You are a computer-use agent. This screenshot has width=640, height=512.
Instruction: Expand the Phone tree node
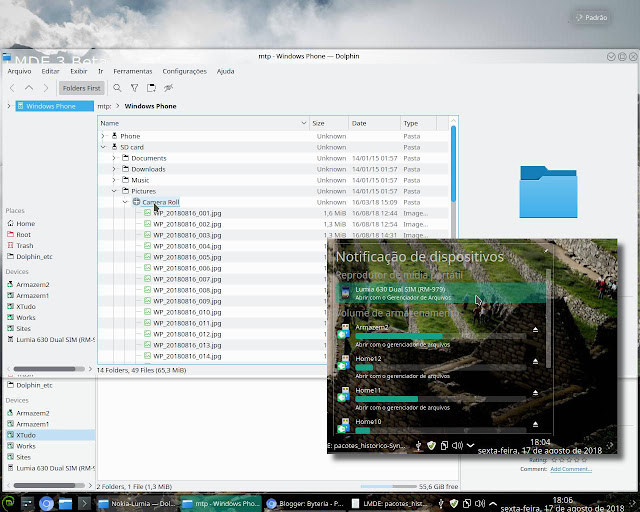pos(103,136)
